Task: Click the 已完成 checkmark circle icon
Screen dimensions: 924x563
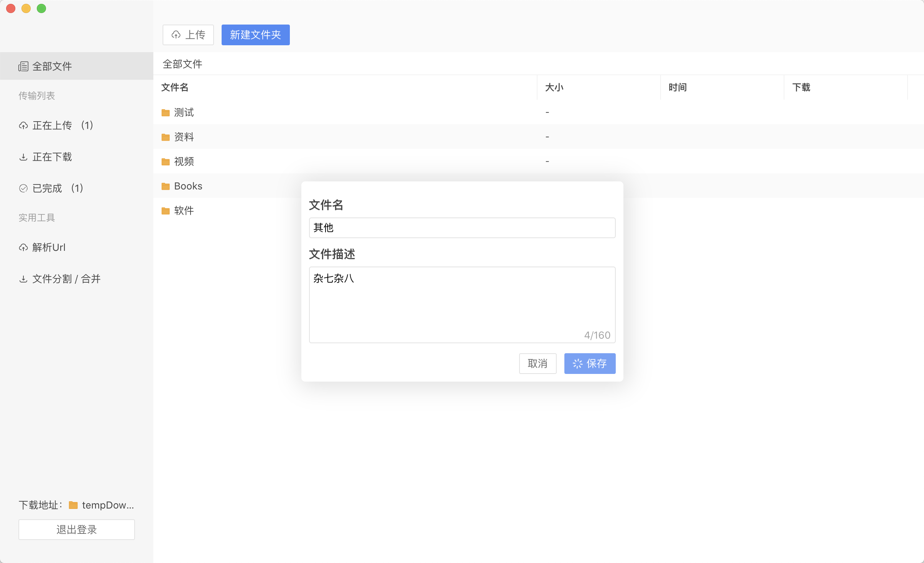Action: pos(23,188)
